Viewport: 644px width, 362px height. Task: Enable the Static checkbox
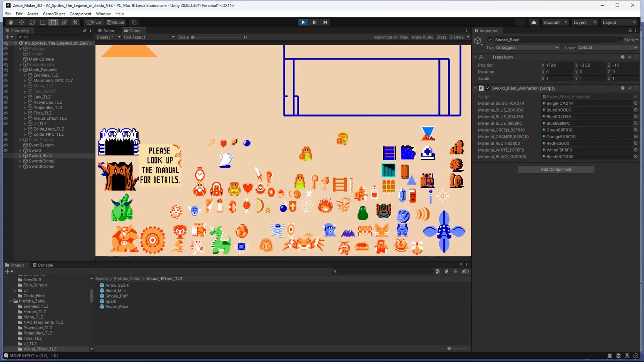(620, 40)
